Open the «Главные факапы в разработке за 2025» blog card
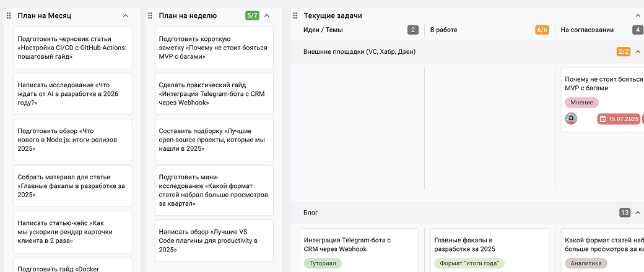 tap(489, 244)
